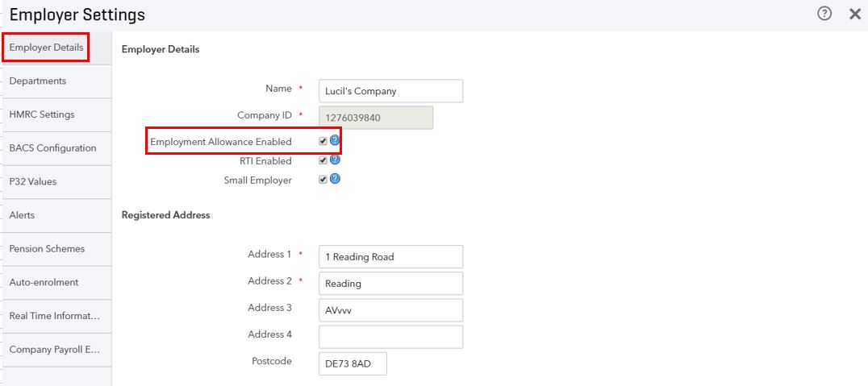Toggle the Small Employer checkbox
The height and width of the screenshot is (386, 868).
(323, 180)
